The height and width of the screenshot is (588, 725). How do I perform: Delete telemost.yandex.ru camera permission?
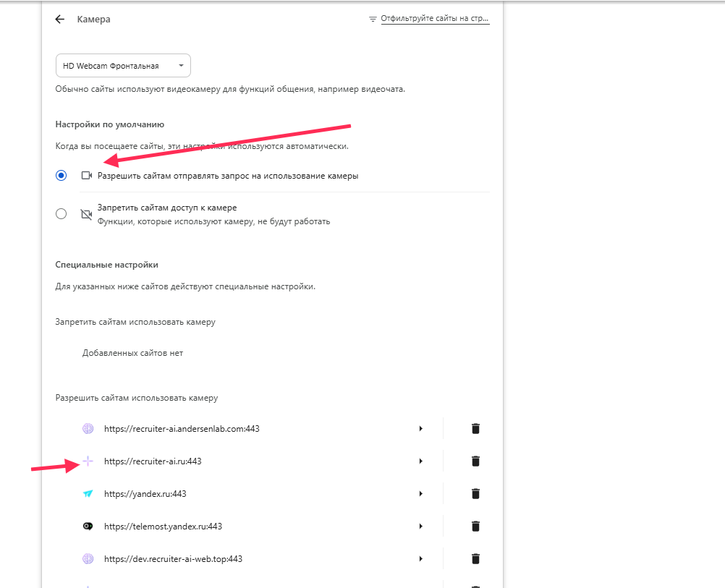(x=475, y=527)
